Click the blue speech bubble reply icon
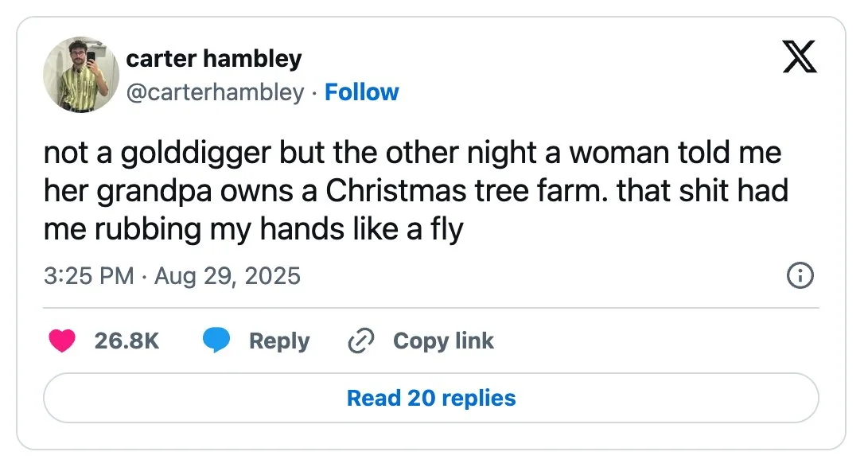Viewport: 868px width, 475px height. [216, 340]
